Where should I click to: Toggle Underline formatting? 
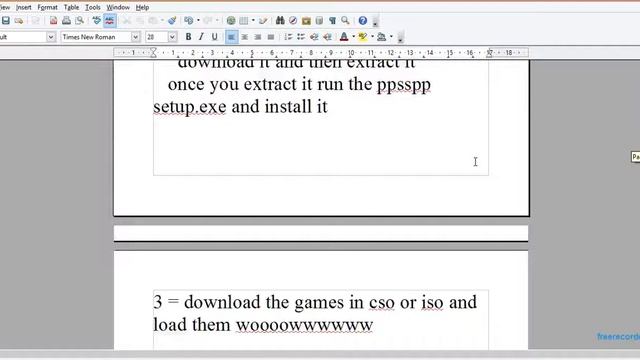tap(214, 37)
